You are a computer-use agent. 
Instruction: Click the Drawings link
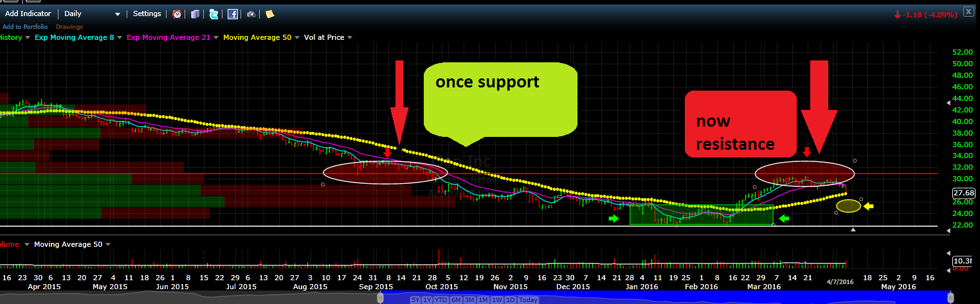pos(69,27)
